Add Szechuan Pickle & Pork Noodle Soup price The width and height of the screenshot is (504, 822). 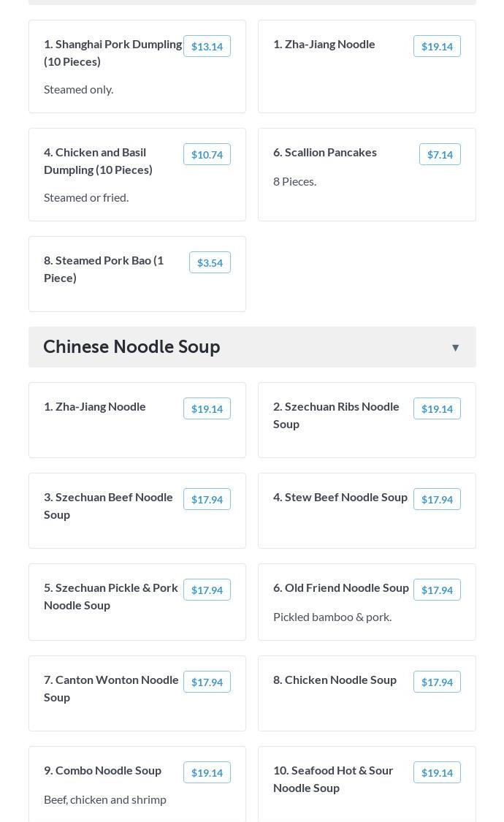pos(207,590)
